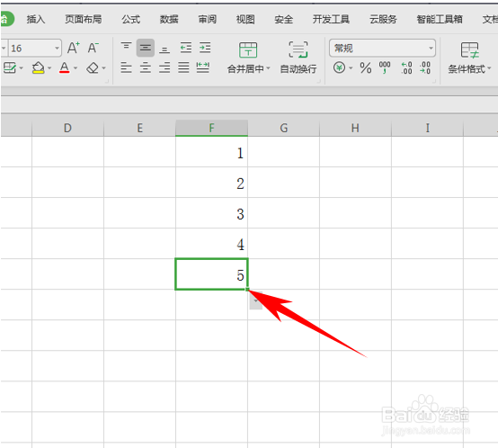Apply distributed alignment
The height and width of the screenshot is (448, 498).
click(x=202, y=67)
